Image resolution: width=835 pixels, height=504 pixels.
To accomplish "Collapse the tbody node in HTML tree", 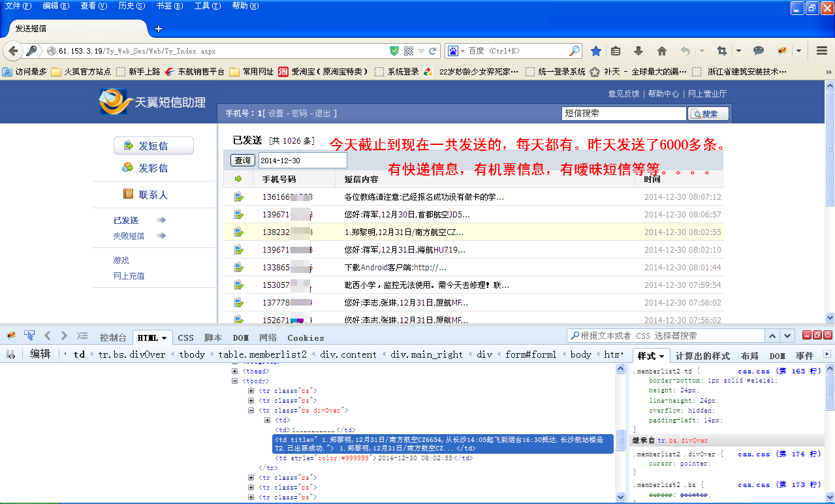I will [235, 381].
